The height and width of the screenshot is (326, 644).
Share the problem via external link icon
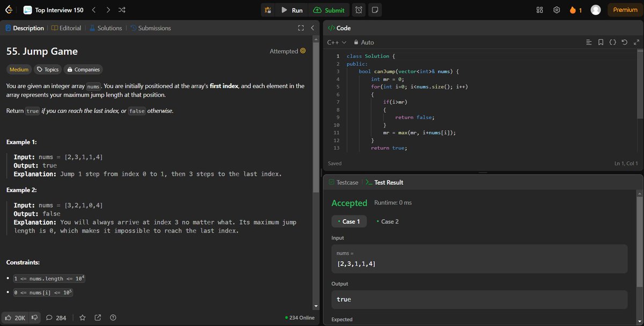[98, 317]
